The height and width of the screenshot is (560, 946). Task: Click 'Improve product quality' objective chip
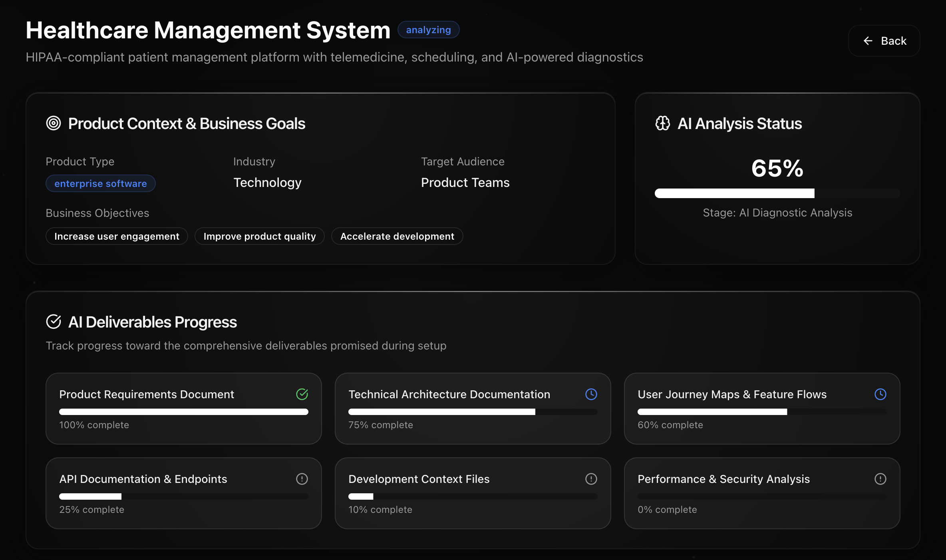pos(260,236)
